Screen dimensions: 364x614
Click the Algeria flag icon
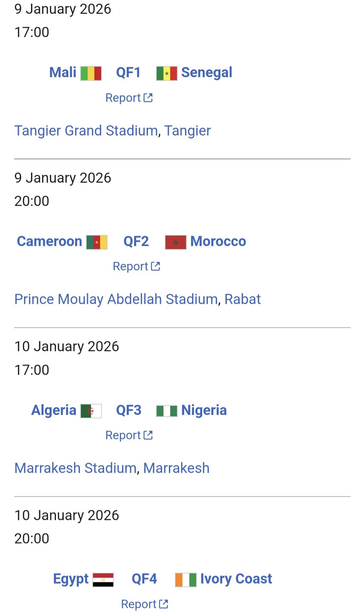(x=91, y=411)
